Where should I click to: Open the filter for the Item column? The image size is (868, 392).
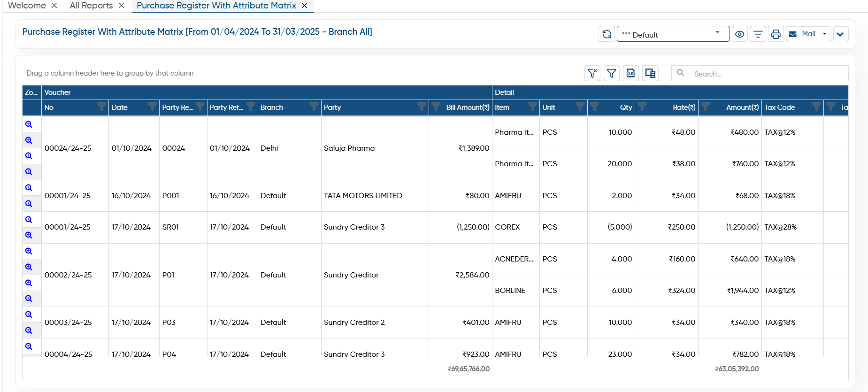click(532, 108)
